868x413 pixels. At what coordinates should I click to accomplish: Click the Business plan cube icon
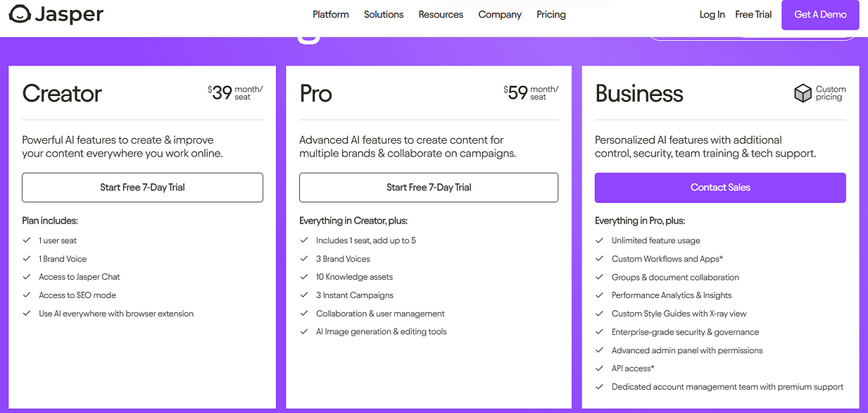(x=803, y=94)
